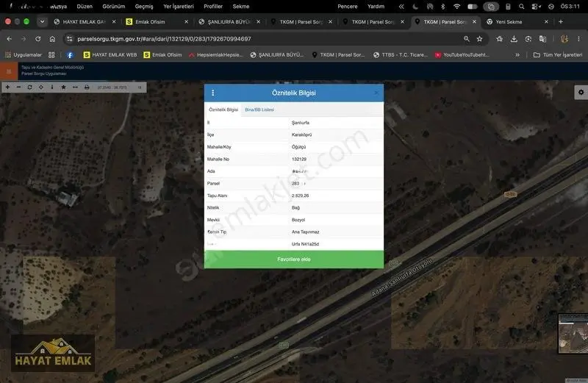The image size is (588, 383).
Task: Select the measure distance tool
Action: tap(75, 87)
